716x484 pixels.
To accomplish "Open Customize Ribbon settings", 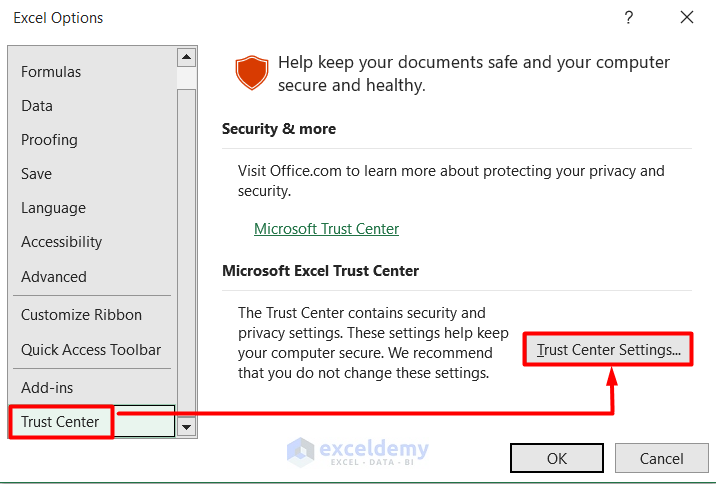I will 81,315.
